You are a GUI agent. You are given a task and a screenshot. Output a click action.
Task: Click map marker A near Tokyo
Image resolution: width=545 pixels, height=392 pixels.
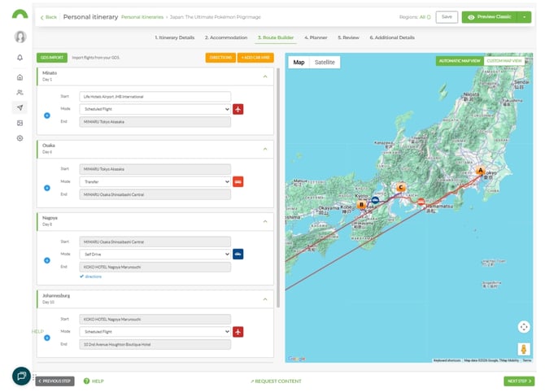coord(481,171)
